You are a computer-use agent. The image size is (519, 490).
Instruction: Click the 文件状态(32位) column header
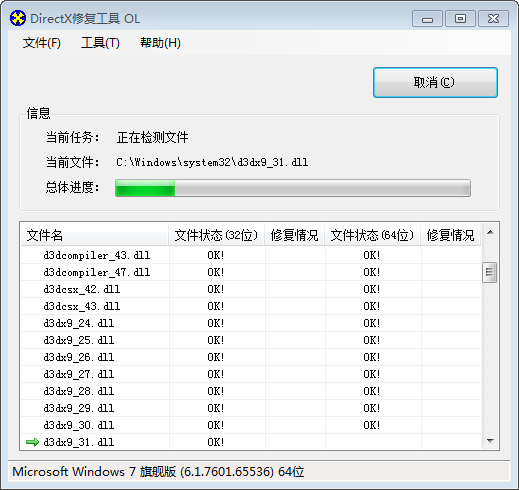pos(216,235)
